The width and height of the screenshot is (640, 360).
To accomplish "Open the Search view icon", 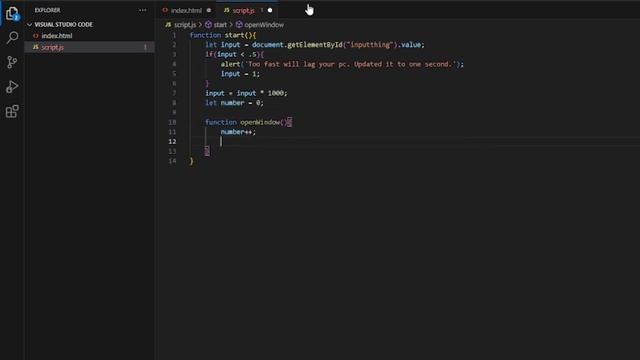I will click(x=12, y=38).
